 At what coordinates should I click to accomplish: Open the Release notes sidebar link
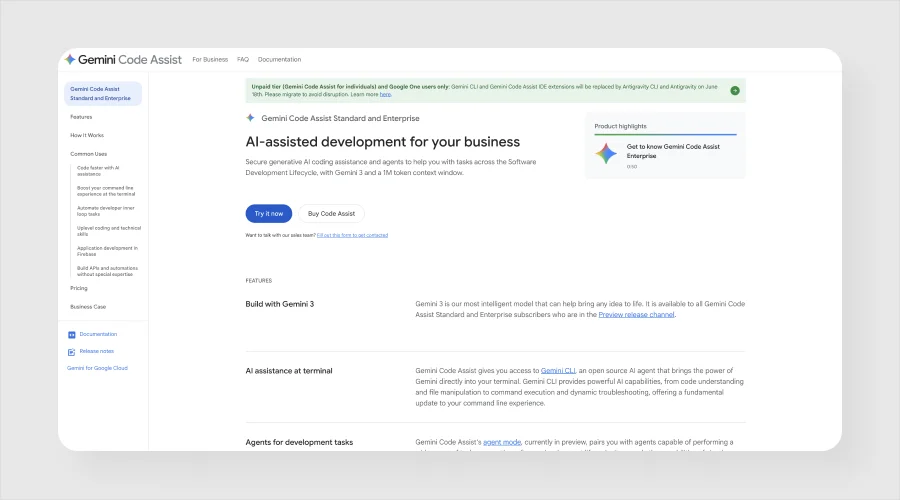[x=96, y=351]
